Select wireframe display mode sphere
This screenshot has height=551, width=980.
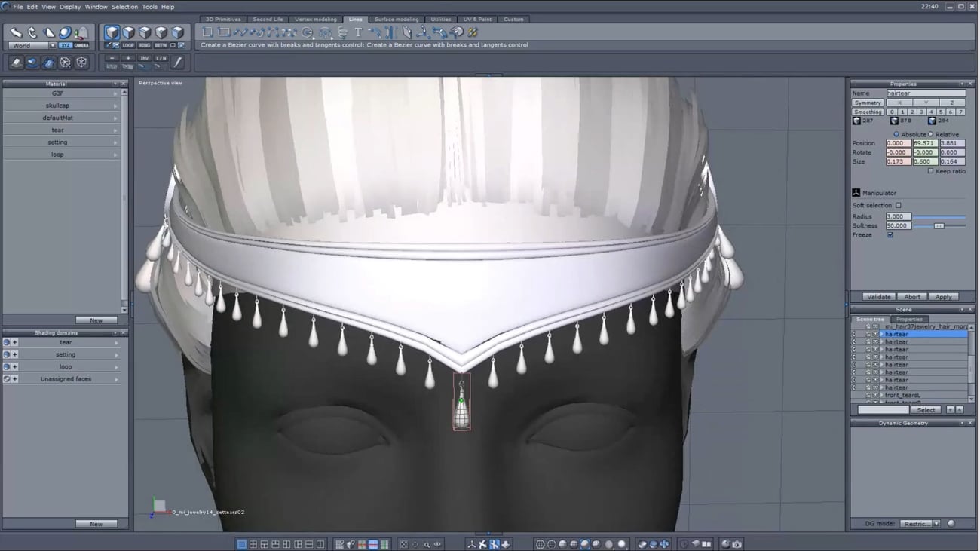[540, 544]
